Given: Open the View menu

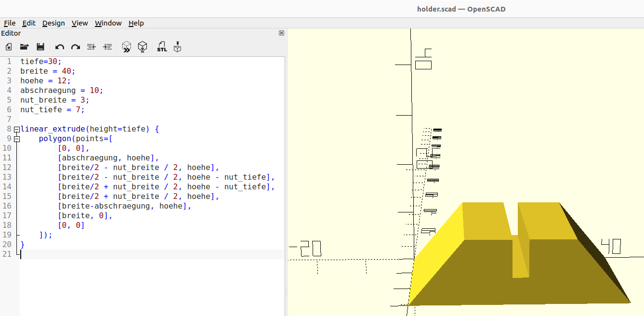Looking at the screenshot, I should tap(79, 23).
